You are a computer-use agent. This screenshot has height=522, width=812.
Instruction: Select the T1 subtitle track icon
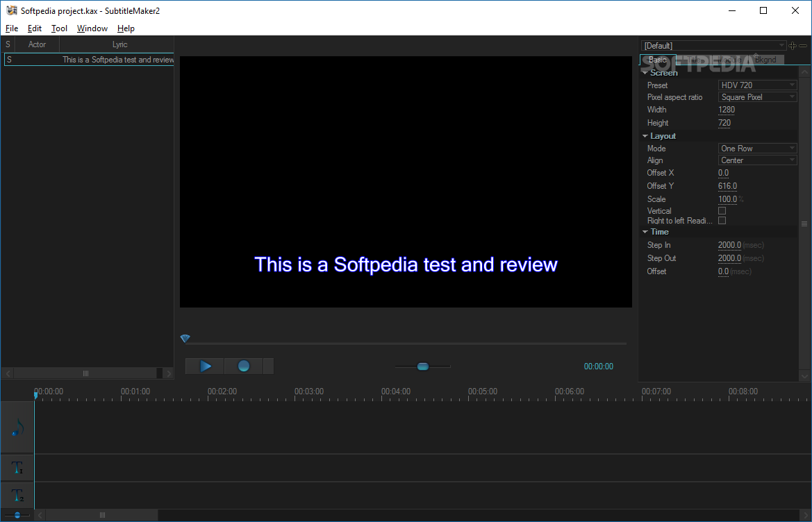17,468
